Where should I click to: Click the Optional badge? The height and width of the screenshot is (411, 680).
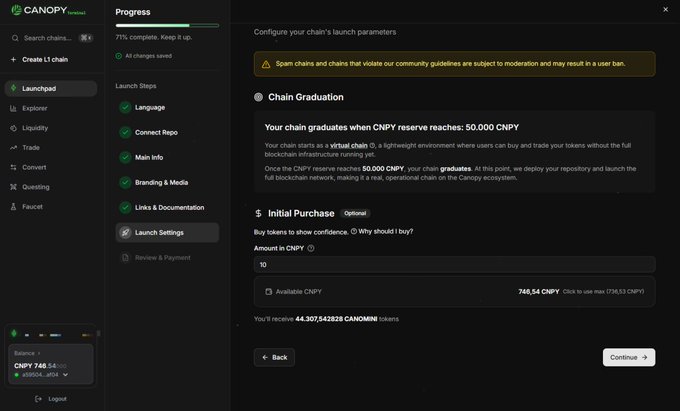(x=355, y=213)
